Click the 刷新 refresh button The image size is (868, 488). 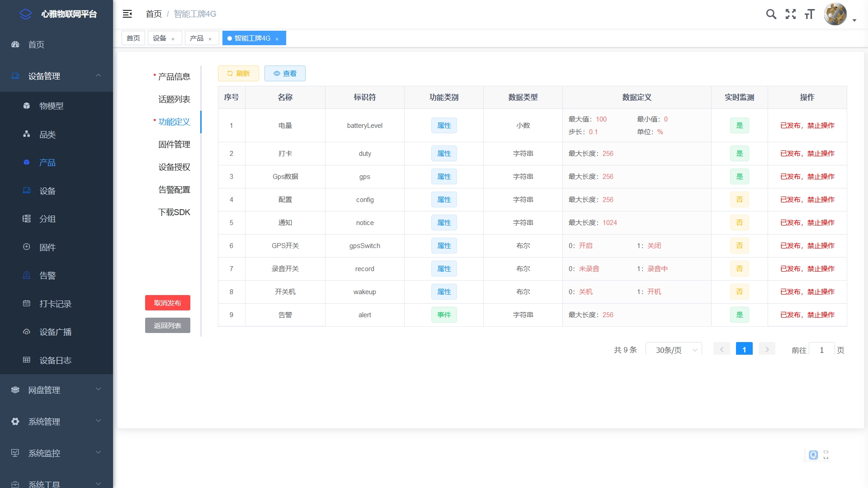[238, 74]
